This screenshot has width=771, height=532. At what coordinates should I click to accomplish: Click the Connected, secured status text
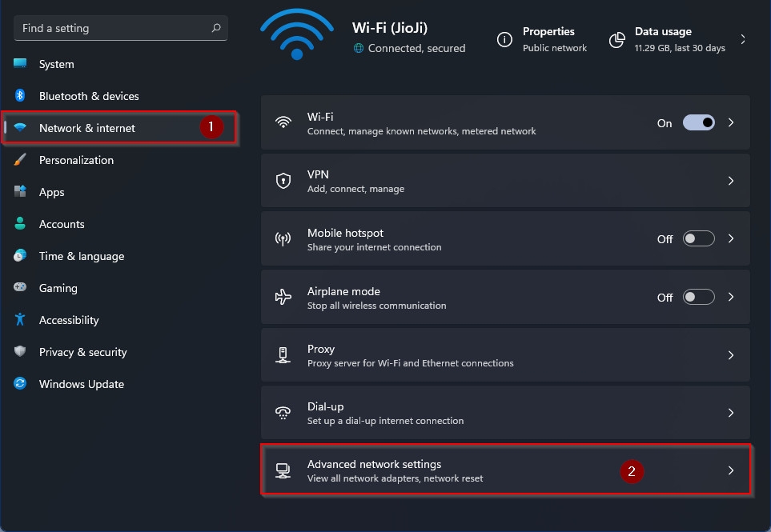[x=416, y=48]
